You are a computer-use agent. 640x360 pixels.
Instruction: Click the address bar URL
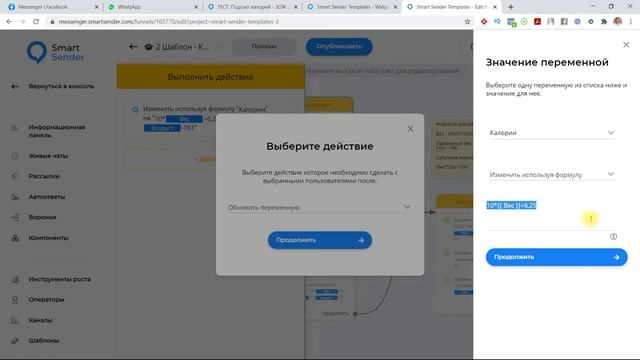pos(169,22)
